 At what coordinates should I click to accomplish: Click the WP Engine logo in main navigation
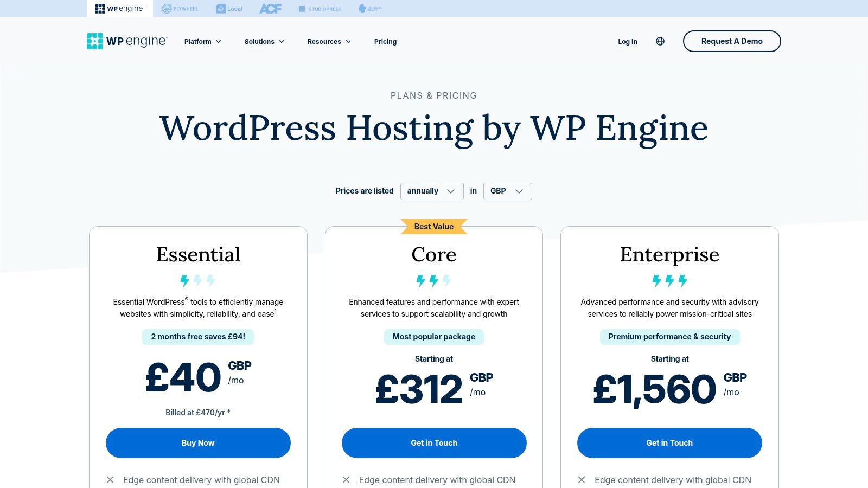click(x=127, y=41)
